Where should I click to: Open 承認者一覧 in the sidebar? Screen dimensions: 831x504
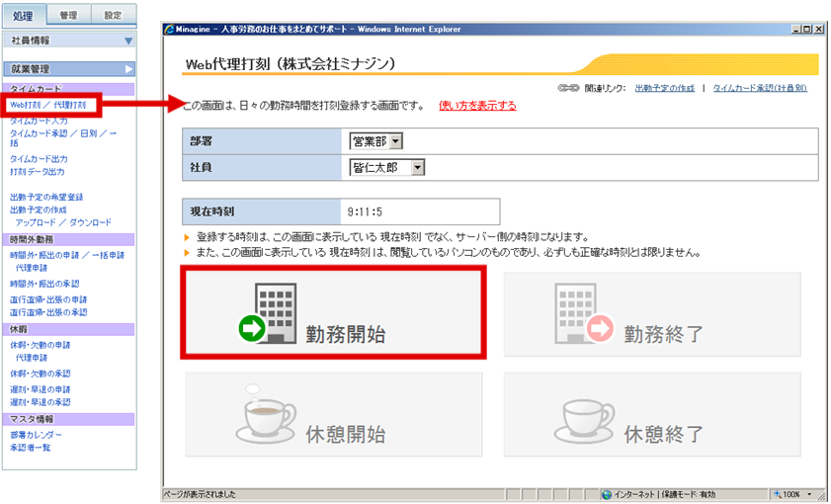(x=31, y=449)
